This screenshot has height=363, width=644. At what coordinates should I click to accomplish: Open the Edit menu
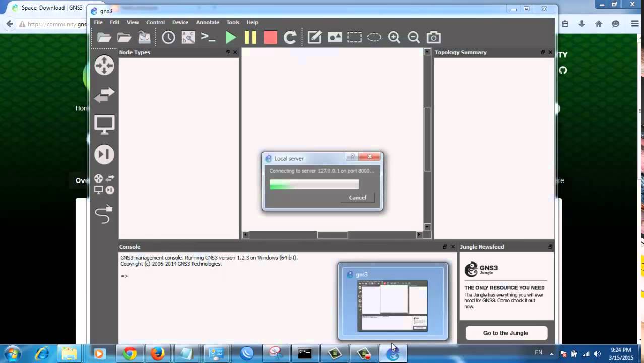[115, 22]
